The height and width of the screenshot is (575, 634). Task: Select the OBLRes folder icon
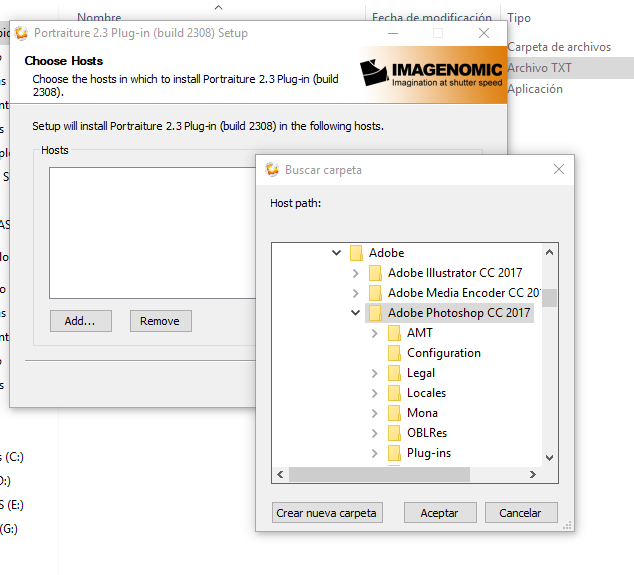[394, 433]
